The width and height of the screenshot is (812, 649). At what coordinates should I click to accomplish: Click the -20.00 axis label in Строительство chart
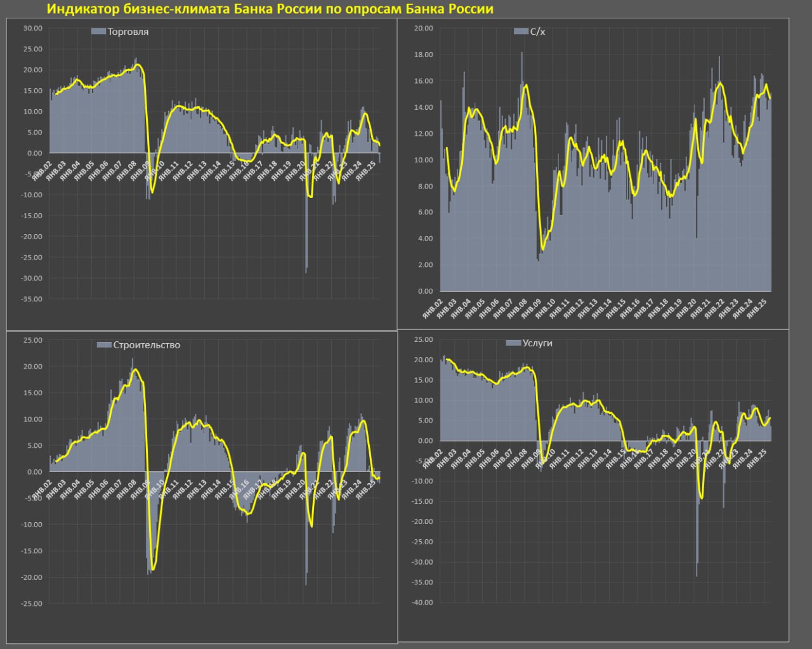[31, 577]
